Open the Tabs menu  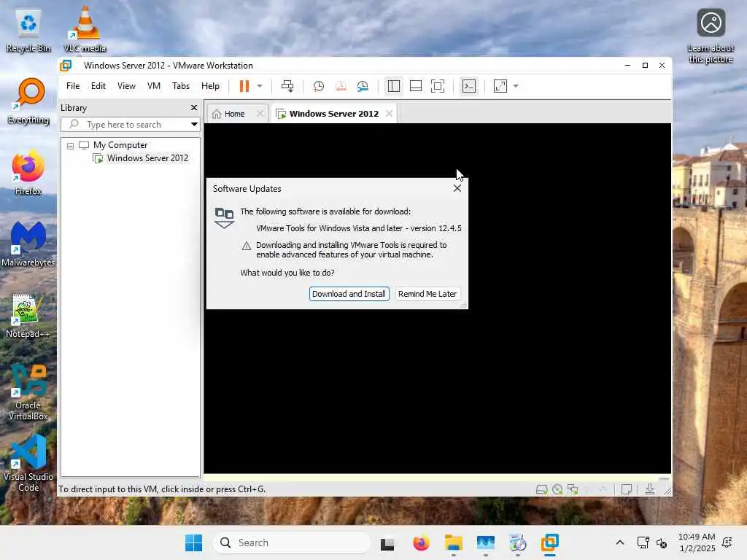[x=181, y=86]
